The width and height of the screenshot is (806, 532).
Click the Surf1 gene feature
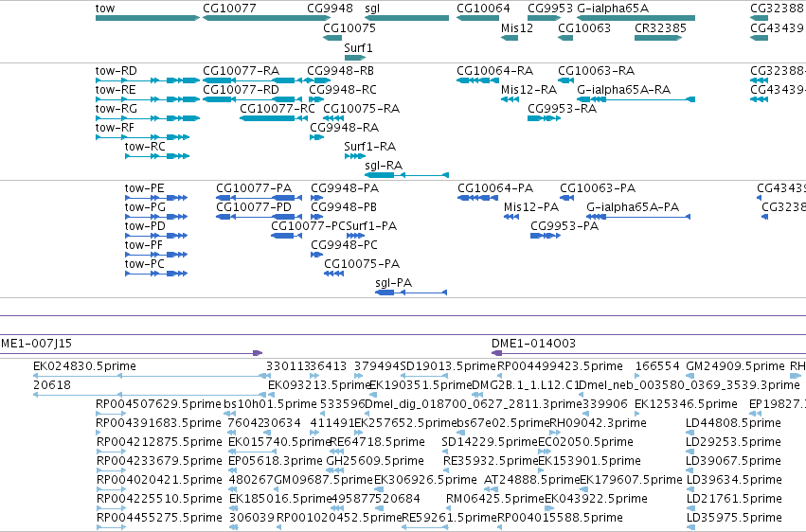[x=354, y=58]
